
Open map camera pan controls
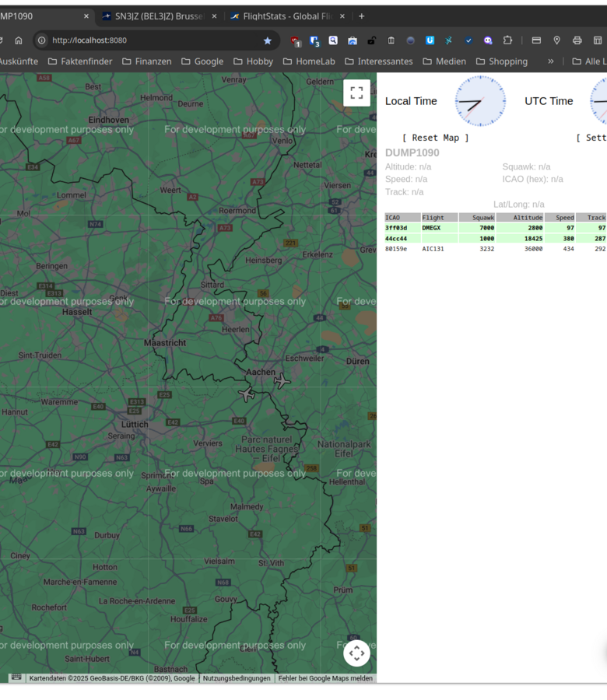coord(356,653)
